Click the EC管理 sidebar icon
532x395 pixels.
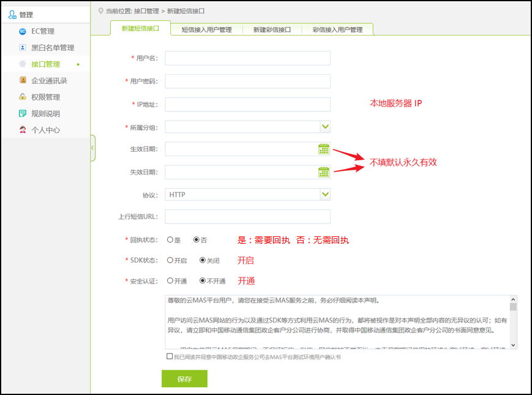pos(23,31)
